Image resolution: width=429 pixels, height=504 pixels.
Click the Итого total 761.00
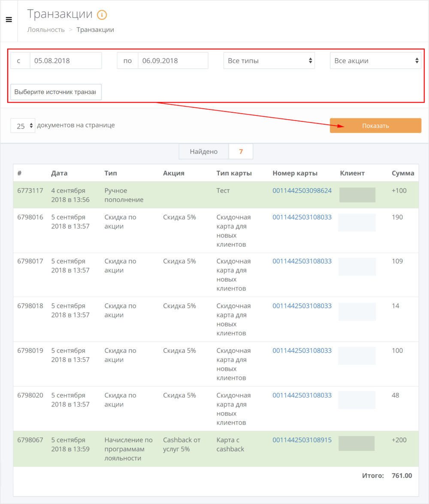(402, 476)
